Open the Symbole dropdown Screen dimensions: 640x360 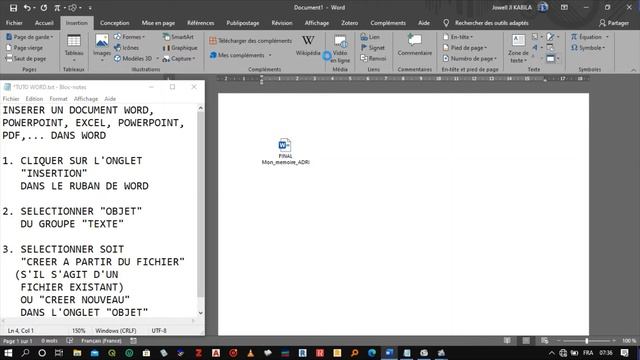[588, 48]
